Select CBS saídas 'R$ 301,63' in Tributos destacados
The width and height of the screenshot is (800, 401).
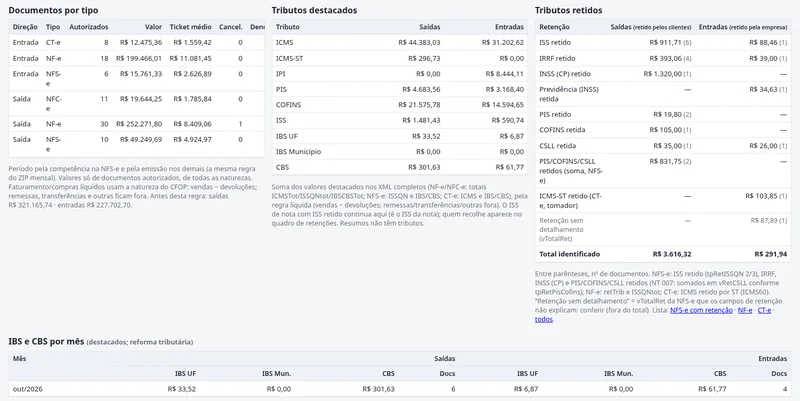[424, 167]
